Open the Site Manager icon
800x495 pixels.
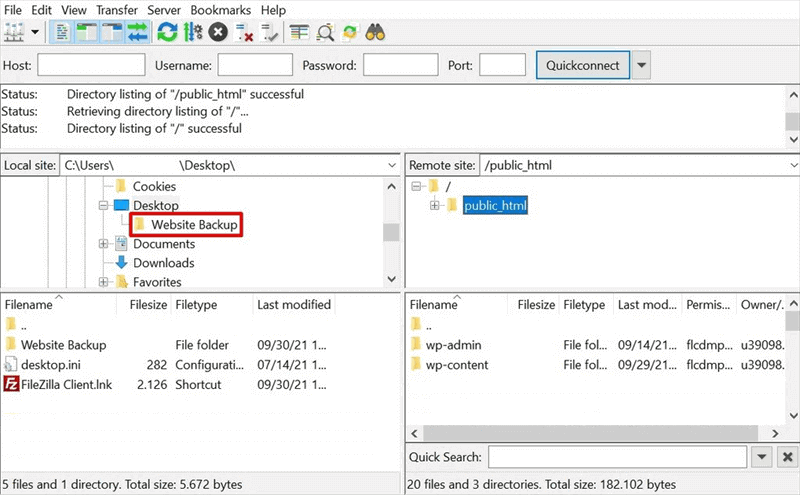point(14,32)
